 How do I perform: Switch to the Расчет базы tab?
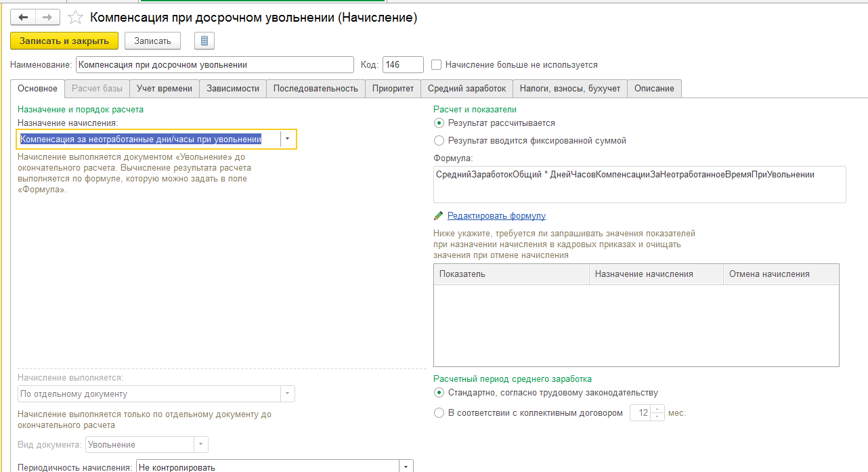(x=97, y=89)
